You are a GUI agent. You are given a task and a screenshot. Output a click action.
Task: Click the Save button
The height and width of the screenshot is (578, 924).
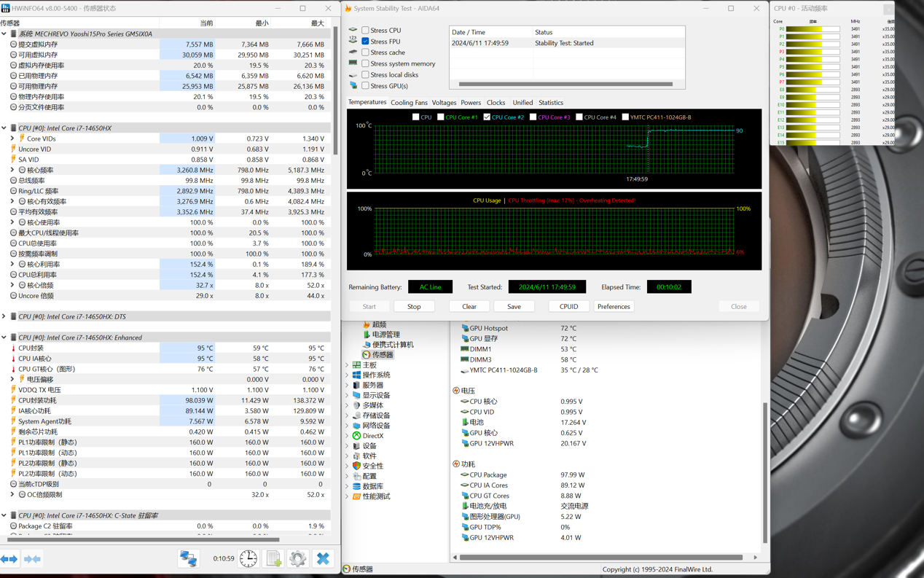point(514,307)
